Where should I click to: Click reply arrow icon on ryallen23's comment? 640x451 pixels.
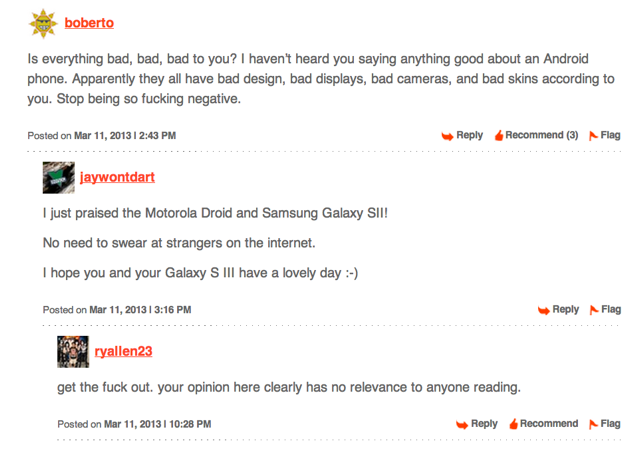(462, 425)
